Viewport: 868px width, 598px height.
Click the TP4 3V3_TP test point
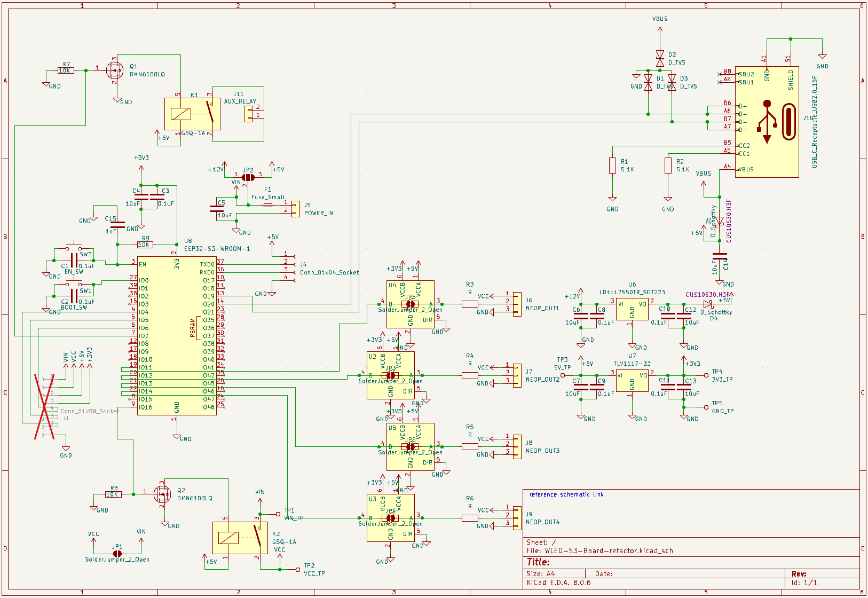(706, 375)
